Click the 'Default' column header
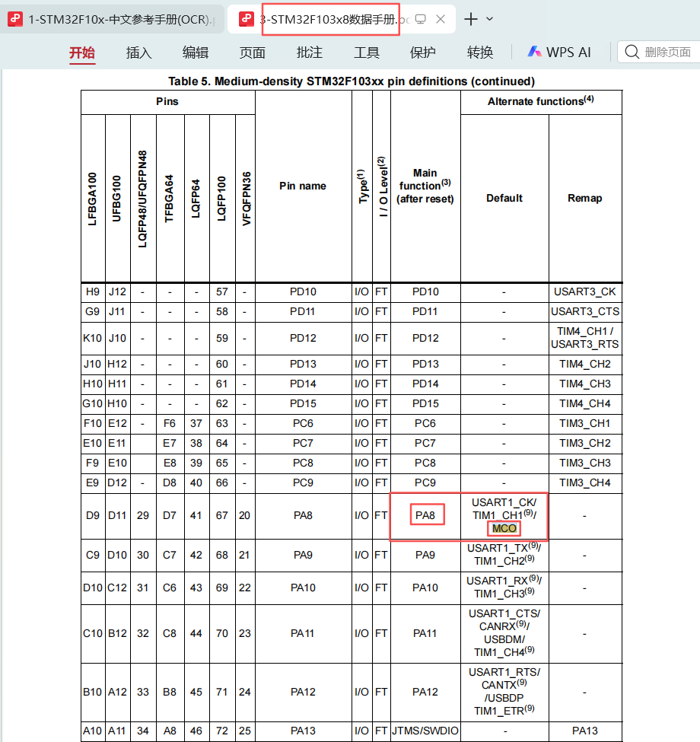The width and height of the screenshot is (700, 742). (x=504, y=198)
